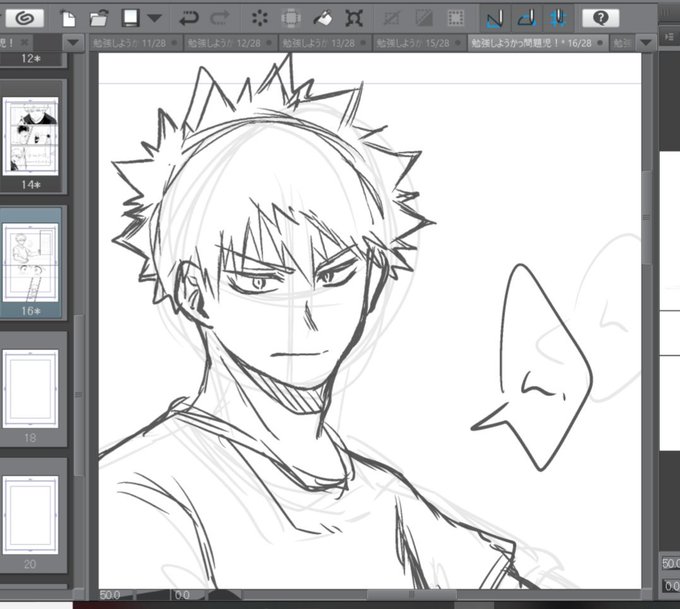The height and width of the screenshot is (609, 680).
Task: Select blank page thumbnail 20
Action: coord(30,517)
